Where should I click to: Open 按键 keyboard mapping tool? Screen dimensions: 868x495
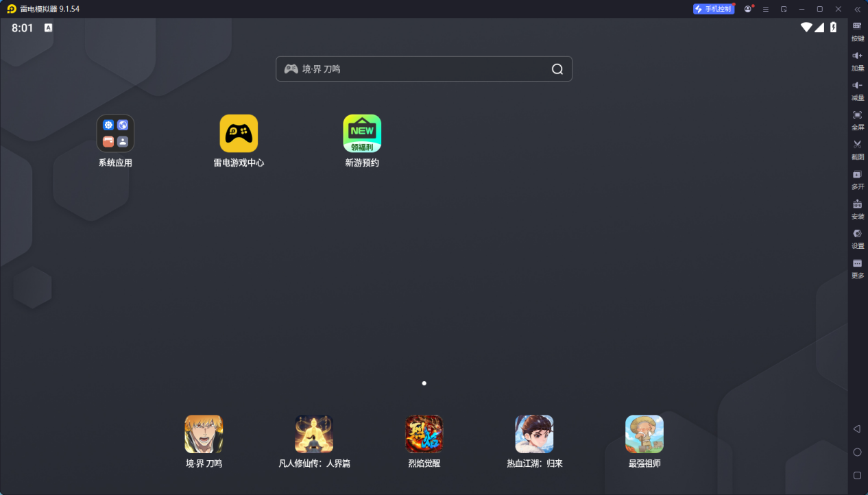[858, 32]
